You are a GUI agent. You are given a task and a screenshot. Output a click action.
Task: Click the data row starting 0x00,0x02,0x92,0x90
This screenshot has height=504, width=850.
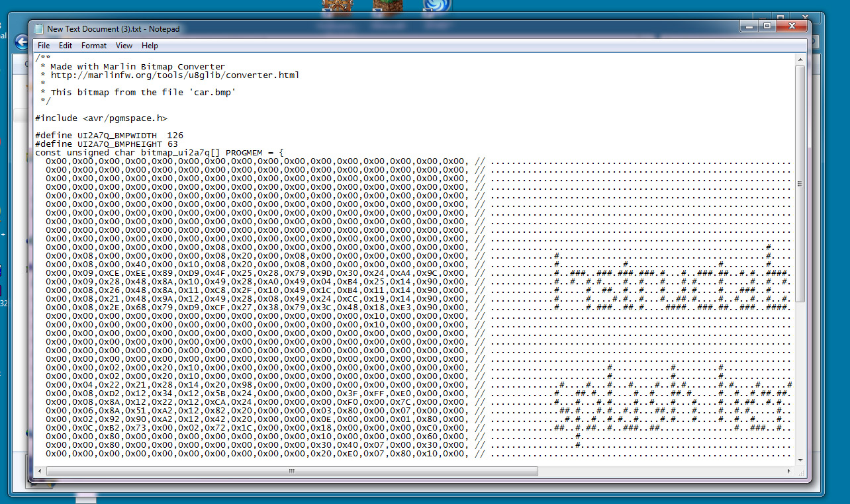pyautogui.click(x=418, y=419)
